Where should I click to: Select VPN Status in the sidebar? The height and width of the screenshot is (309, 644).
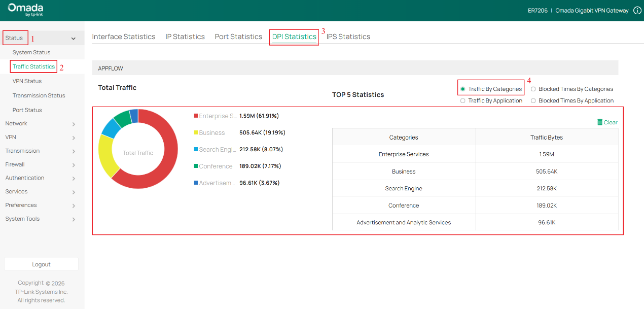pyautogui.click(x=27, y=81)
